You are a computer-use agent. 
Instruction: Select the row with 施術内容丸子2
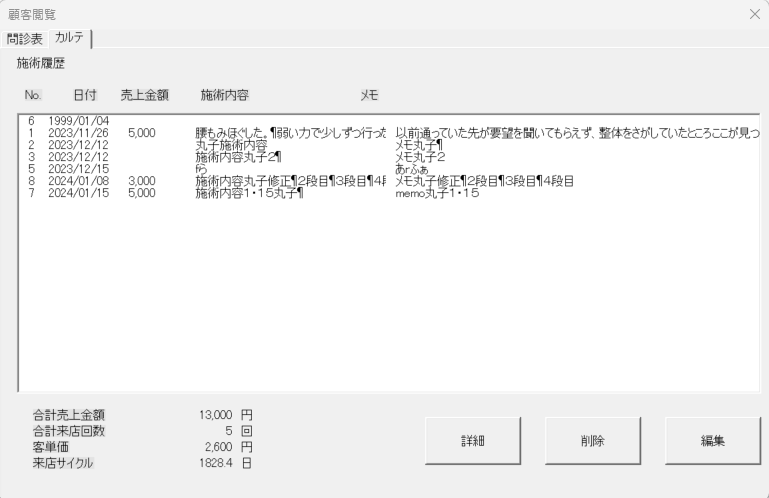(388, 157)
